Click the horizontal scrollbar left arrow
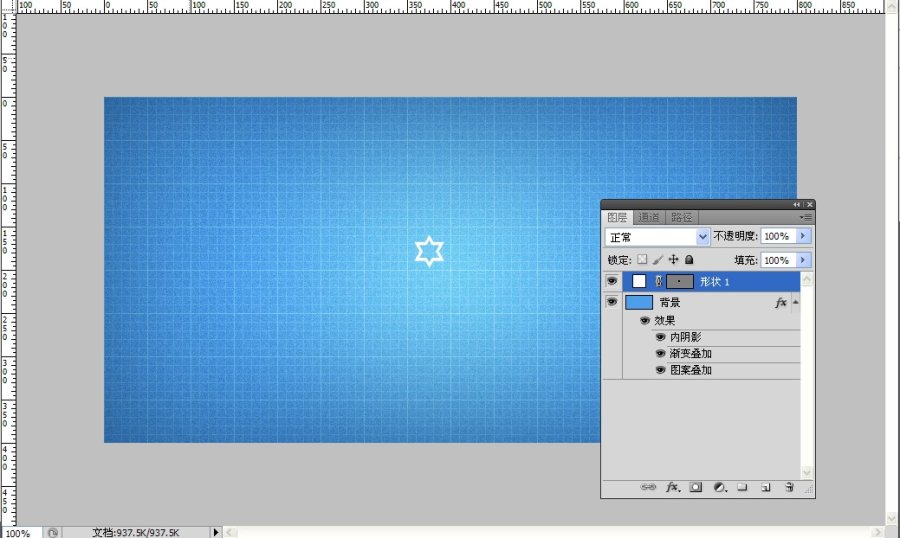The height and width of the screenshot is (538, 900). (230, 532)
